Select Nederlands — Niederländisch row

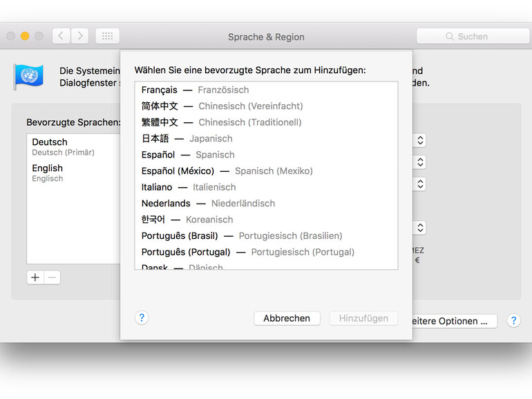(266, 204)
